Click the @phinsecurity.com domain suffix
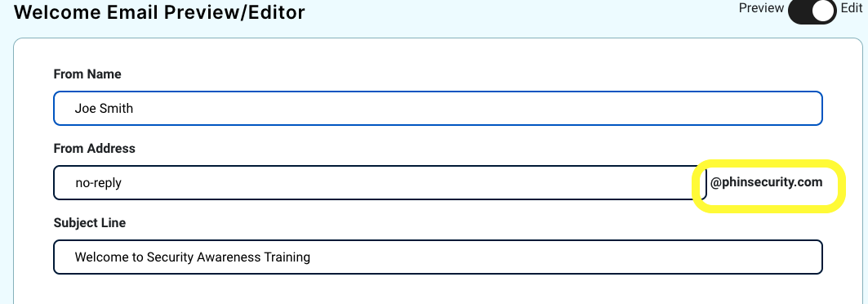Screen dimensions: 868x304 point(766,182)
